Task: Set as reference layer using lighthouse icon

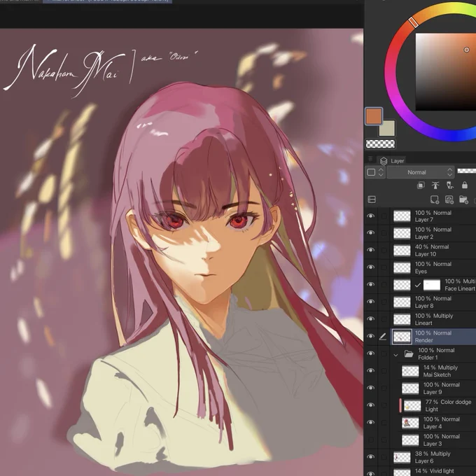Action: [435, 185]
